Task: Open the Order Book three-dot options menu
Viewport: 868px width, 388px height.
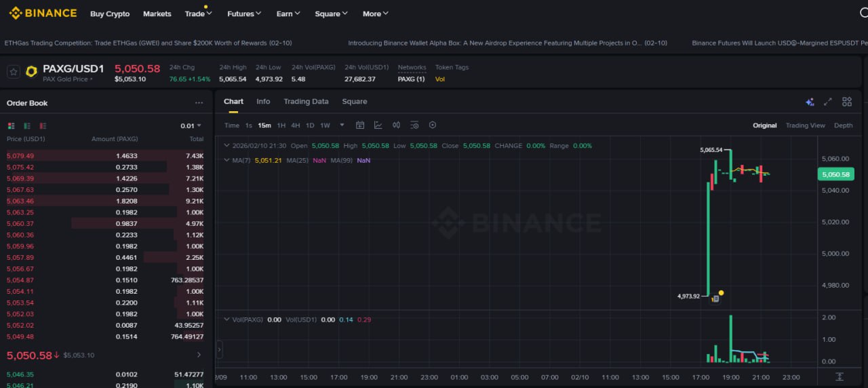Action: (199, 103)
